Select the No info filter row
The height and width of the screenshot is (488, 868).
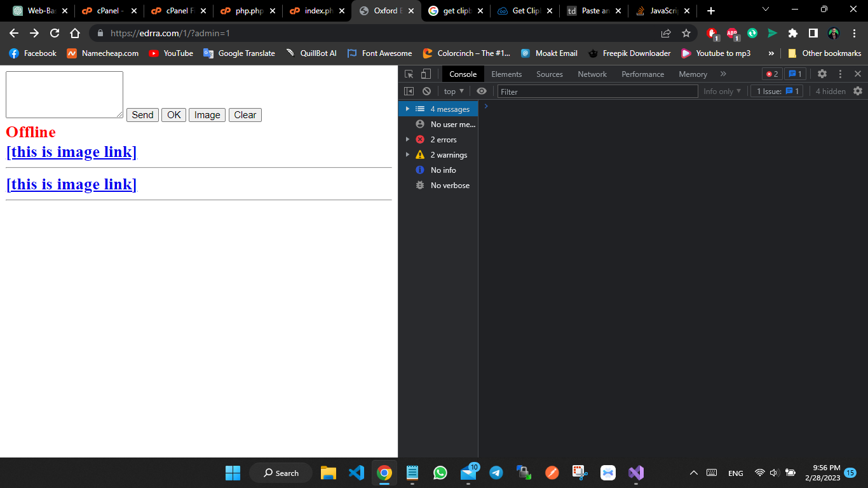tap(438, 170)
